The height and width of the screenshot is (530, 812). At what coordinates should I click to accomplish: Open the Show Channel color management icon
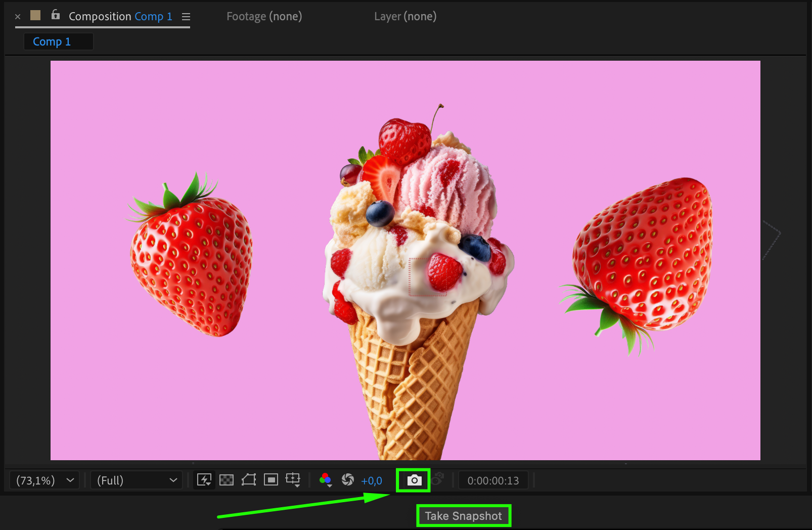point(325,479)
